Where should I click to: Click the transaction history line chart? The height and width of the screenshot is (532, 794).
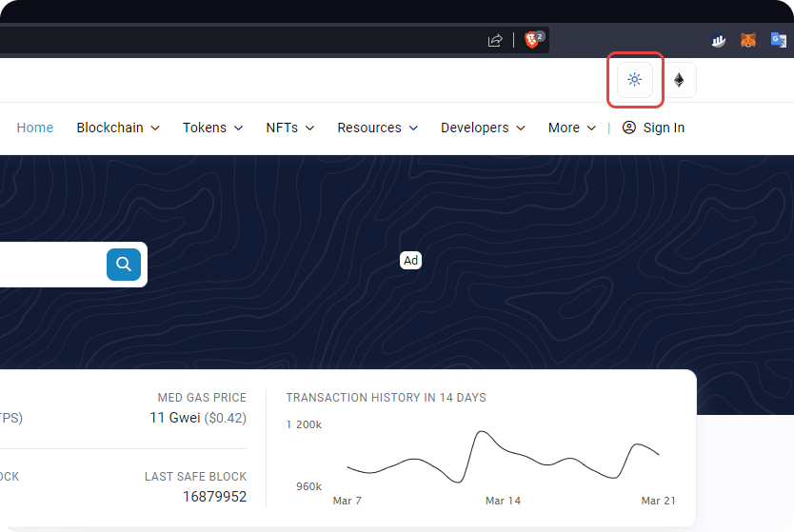503,457
